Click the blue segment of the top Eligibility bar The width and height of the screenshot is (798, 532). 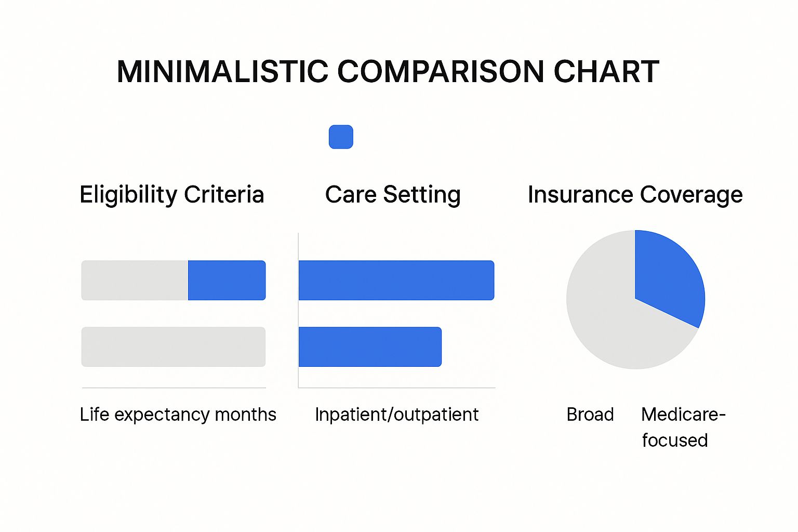point(227,281)
